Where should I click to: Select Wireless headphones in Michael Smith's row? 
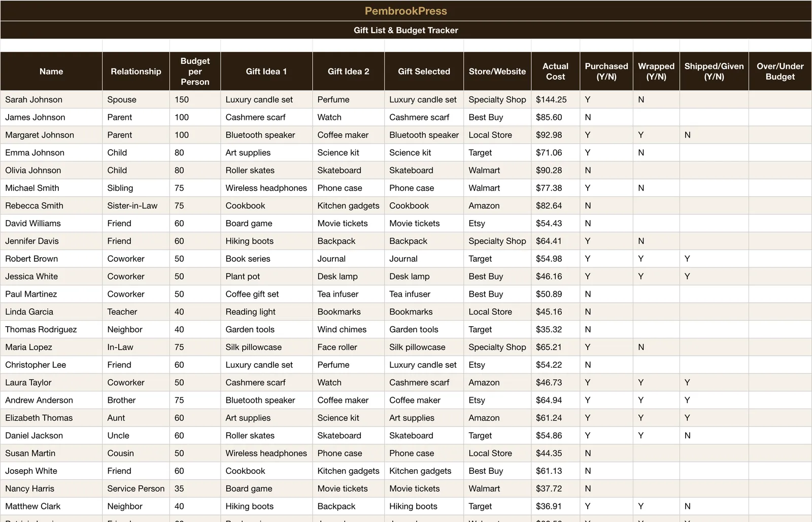coord(266,188)
